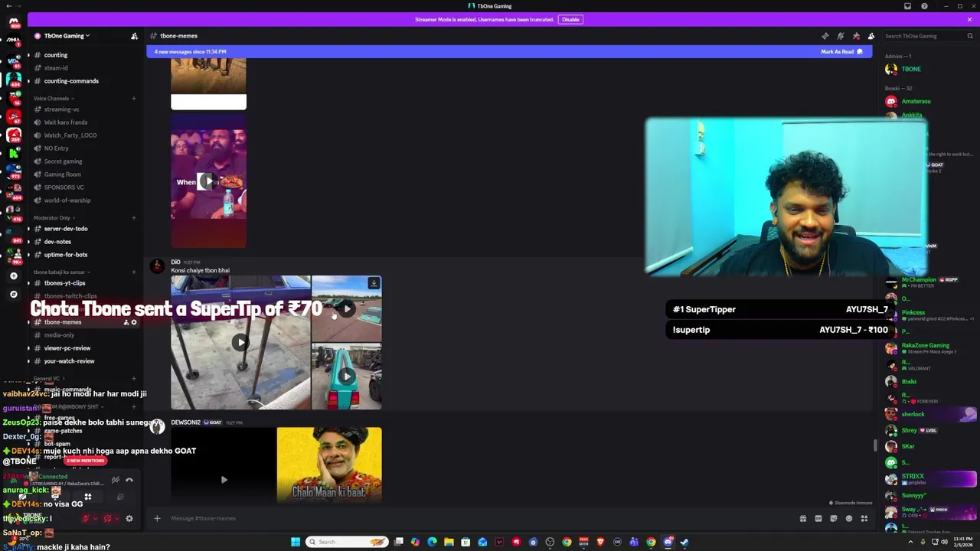
Task: Expand the Moderator Only category
Action: [54, 217]
